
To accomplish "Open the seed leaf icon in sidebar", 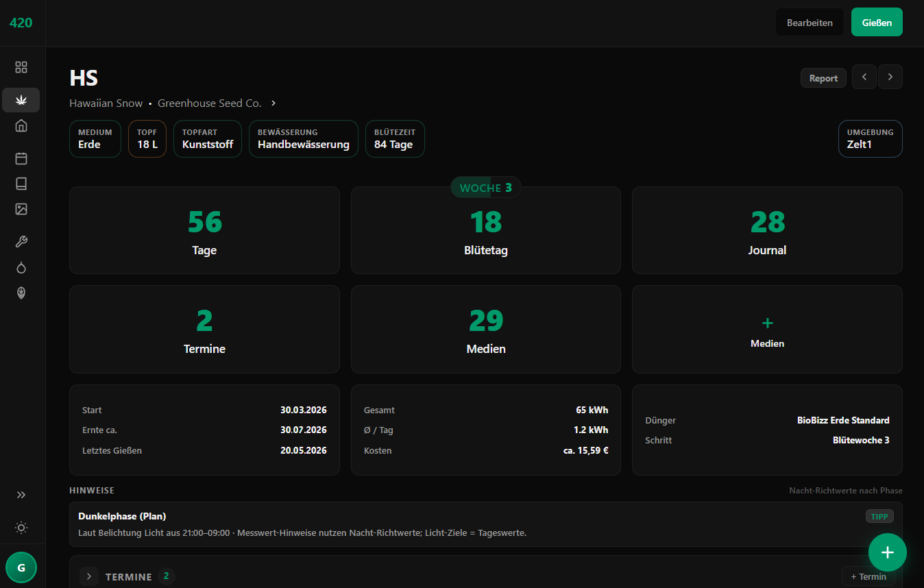I will (x=21, y=293).
